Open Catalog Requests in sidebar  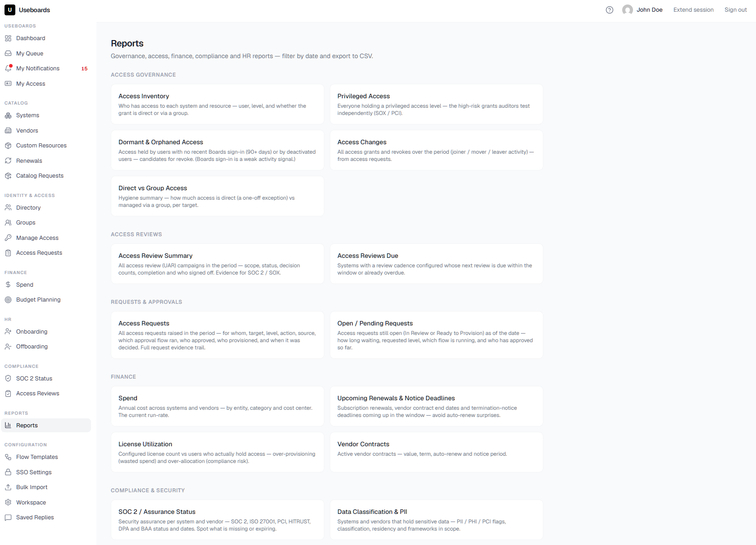[x=46, y=176]
